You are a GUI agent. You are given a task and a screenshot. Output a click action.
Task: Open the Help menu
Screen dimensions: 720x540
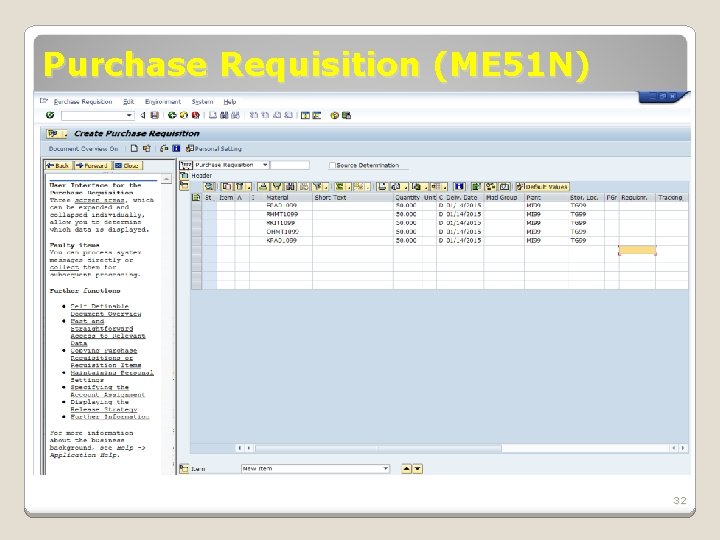click(230, 101)
